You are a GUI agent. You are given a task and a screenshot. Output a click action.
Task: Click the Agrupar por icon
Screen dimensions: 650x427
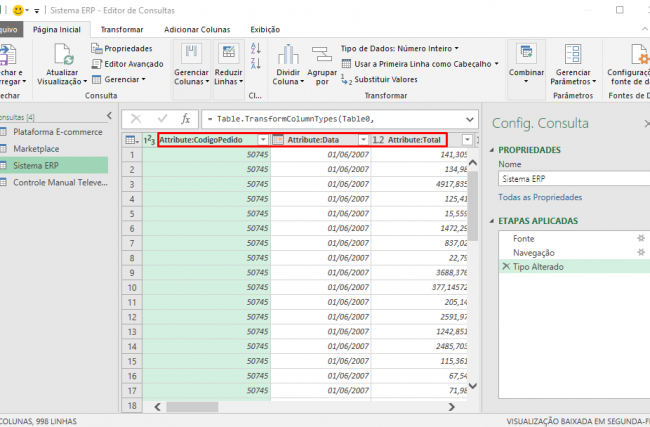[321, 54]
